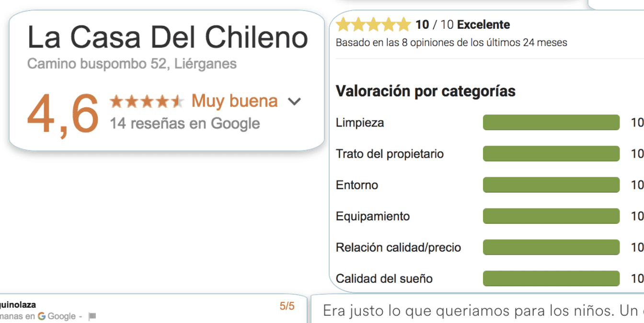Click the La Casa Del Chileno title

pos(168,37)
